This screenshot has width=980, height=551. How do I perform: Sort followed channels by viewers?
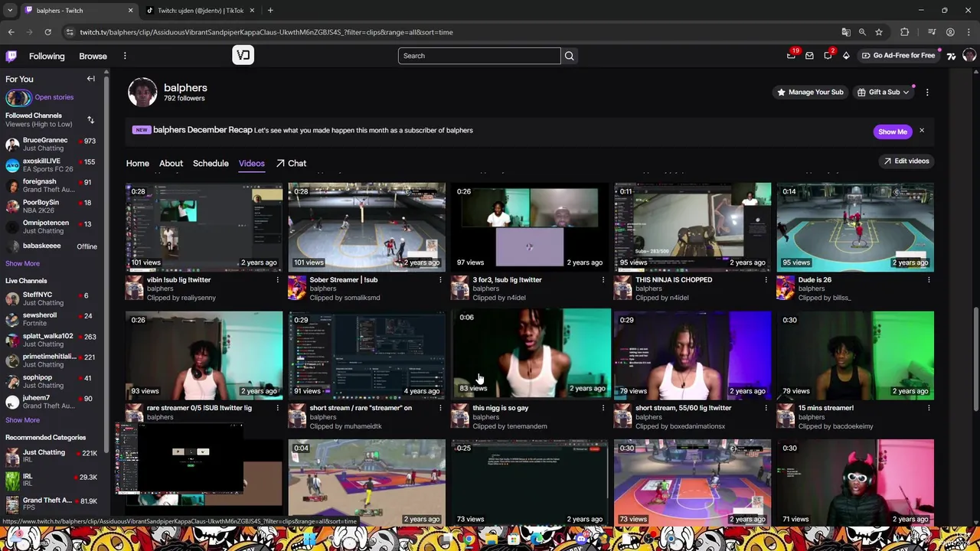pyautogui.click(x=90, y=120)
